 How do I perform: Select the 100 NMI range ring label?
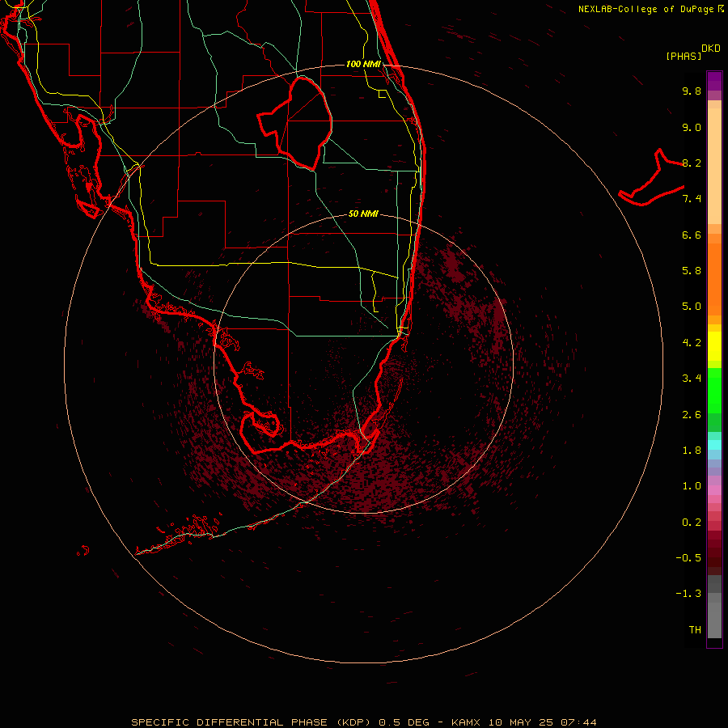(x=363, y=64)
